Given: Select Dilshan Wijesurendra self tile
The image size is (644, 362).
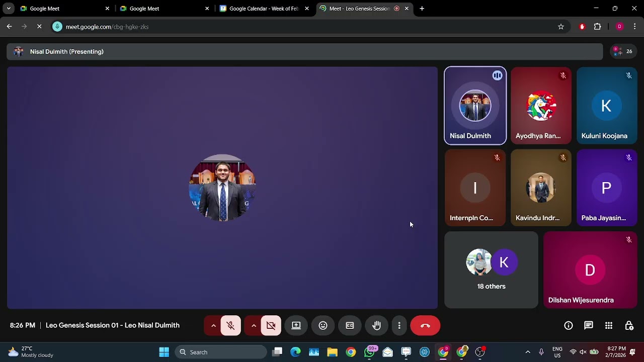Looking at the screenshot, I should point(590,270).
